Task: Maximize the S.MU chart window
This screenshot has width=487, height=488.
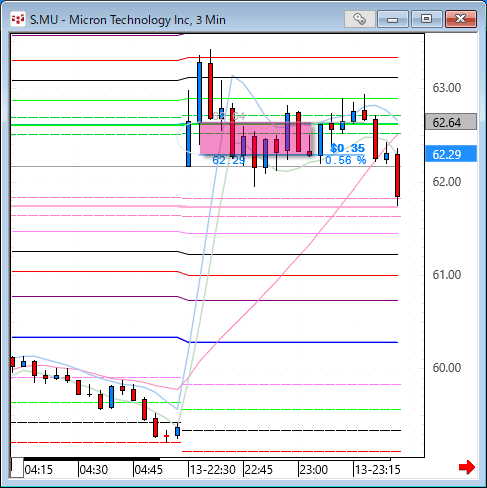Action: pyautogui.click(x=427, y=19)
